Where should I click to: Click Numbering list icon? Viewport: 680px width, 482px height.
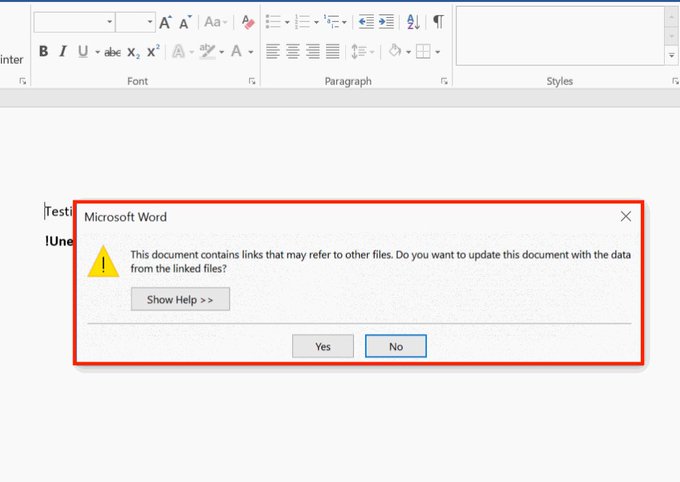[x=302, y=22]
